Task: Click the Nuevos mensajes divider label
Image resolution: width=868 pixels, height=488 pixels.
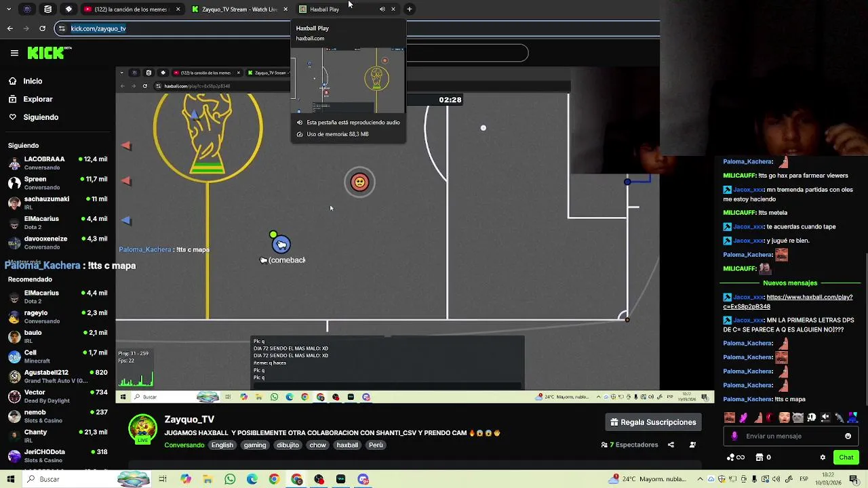Action: click(x=790, y=283)
